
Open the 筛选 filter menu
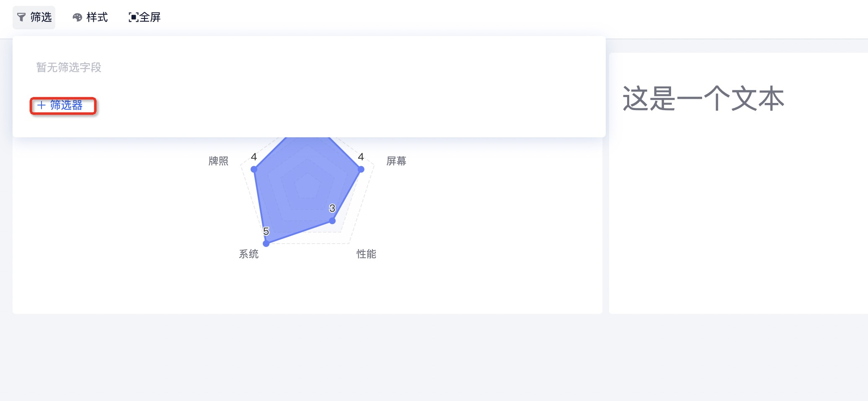pos(34,17)
